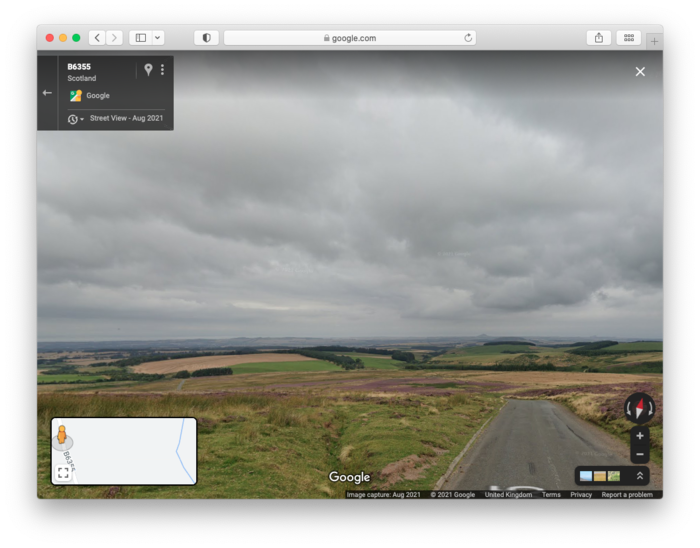This screenshot has height=548, width=700.
Task: Go forward with Safari's forward arrow
Action: (114, 38)
